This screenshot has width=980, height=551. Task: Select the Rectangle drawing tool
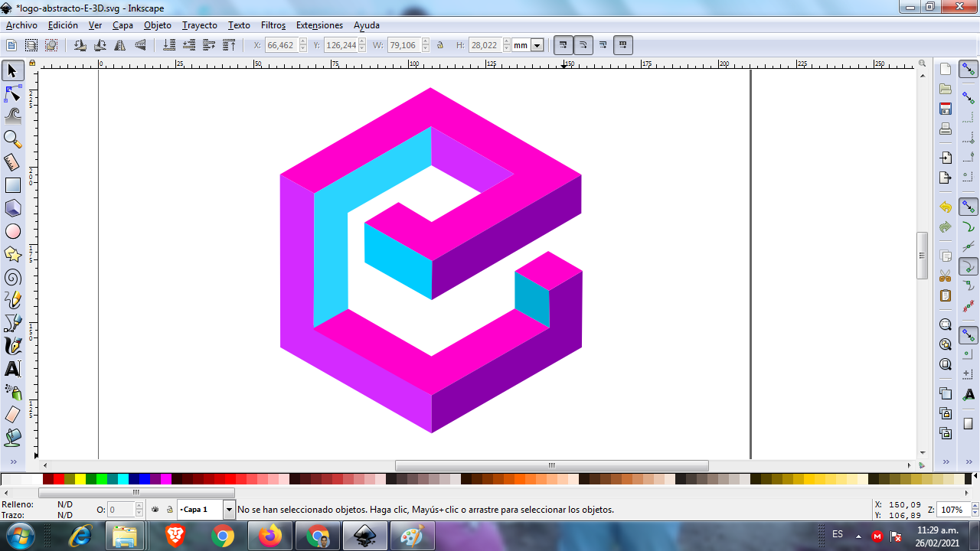point(12,185)
